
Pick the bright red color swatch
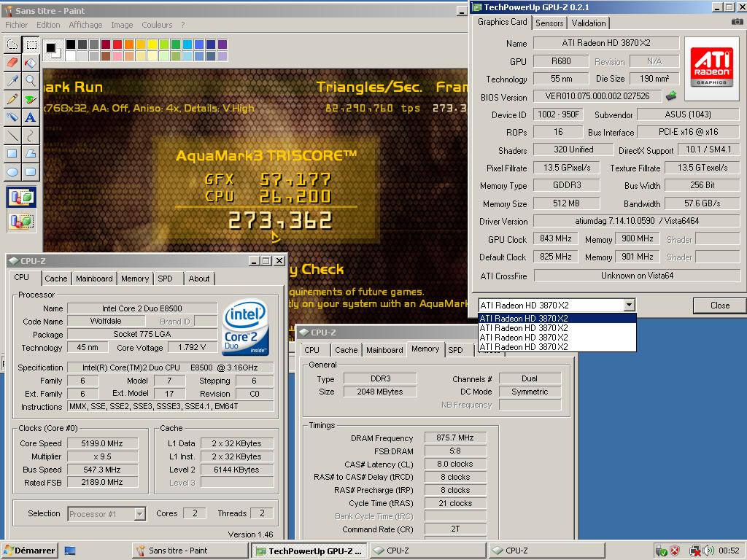click(x=117, y=44)
